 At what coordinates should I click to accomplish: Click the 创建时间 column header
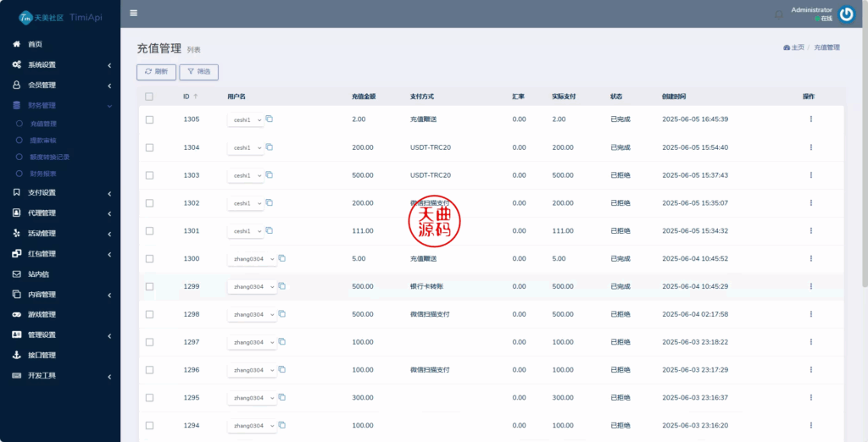pyautogui.click(x=674, y=97)
